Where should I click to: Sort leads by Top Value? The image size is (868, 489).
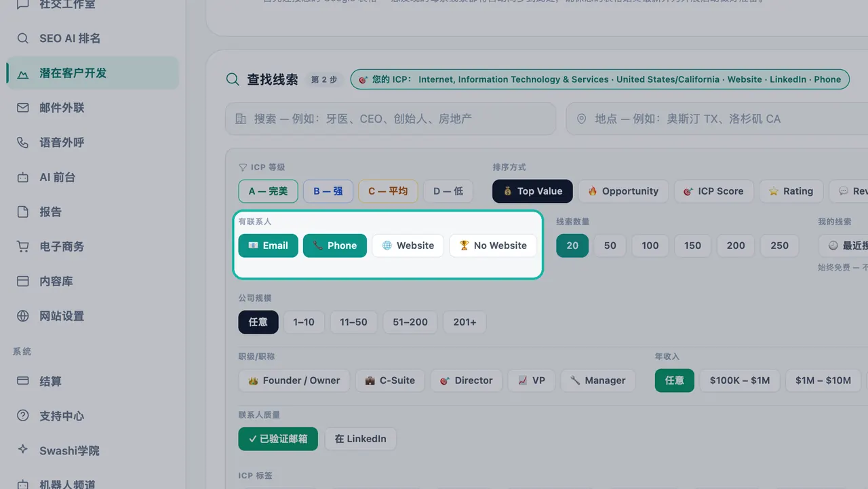(532, 191)
